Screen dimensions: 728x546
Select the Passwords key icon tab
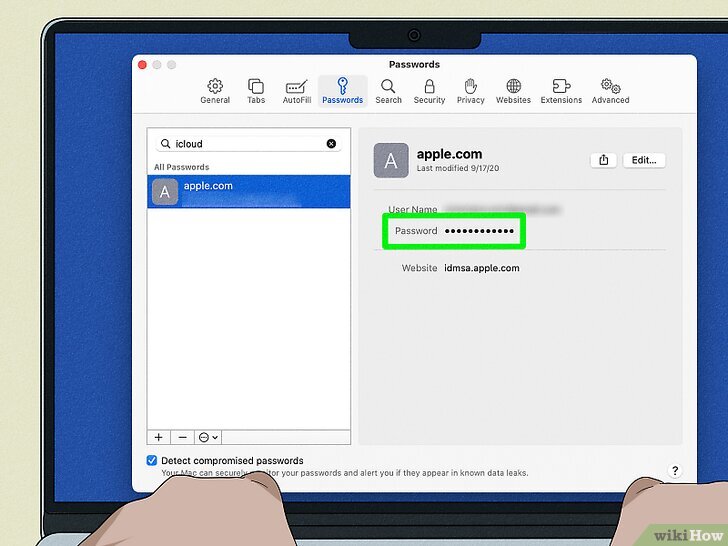343,91
